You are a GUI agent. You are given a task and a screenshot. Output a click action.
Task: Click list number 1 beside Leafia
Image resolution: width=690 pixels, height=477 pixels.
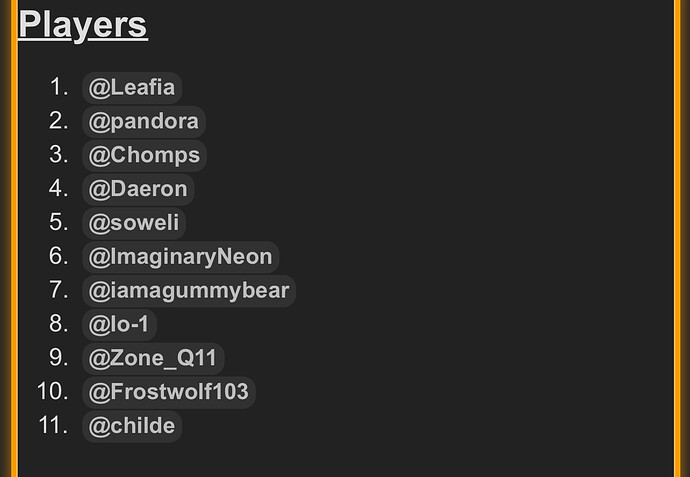[59, 87]
